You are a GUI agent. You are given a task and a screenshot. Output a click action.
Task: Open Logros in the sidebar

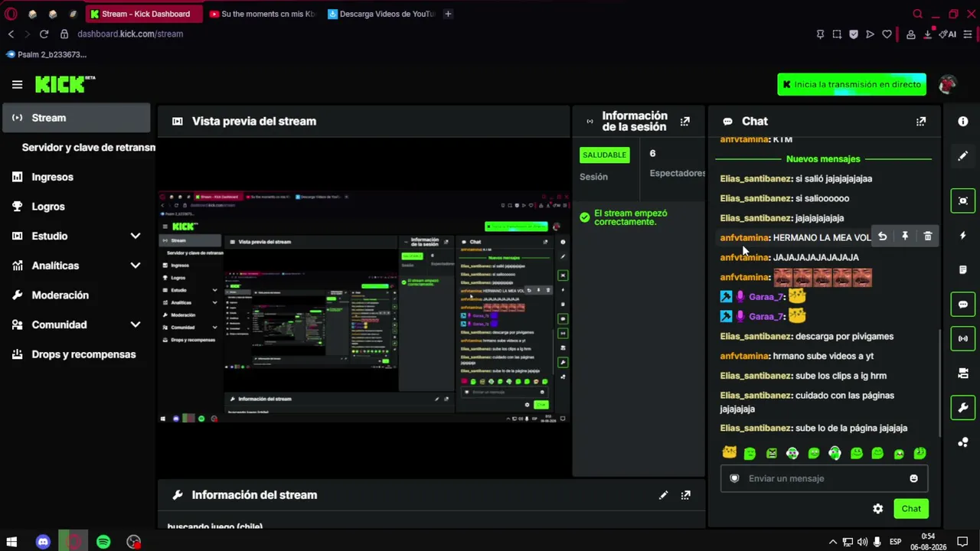click(x=47, y=207)
